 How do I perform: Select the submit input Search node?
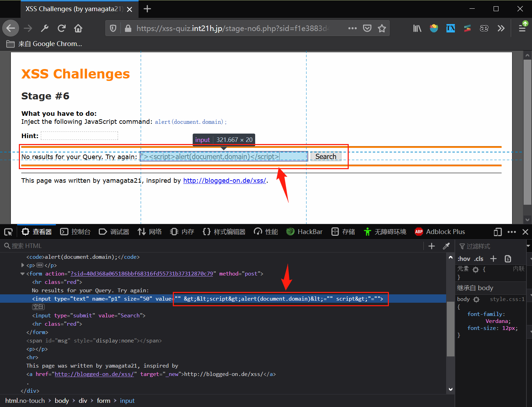(x=89, y=316)
